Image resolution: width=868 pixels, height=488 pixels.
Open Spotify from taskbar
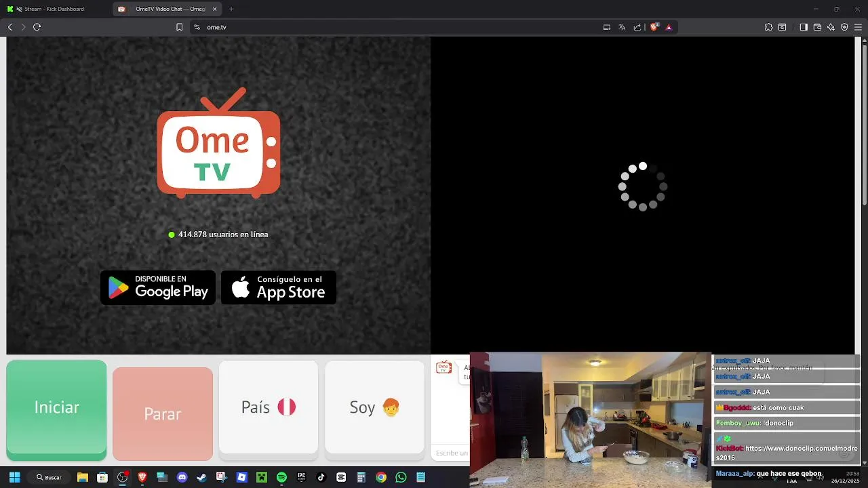click(281, 477)
